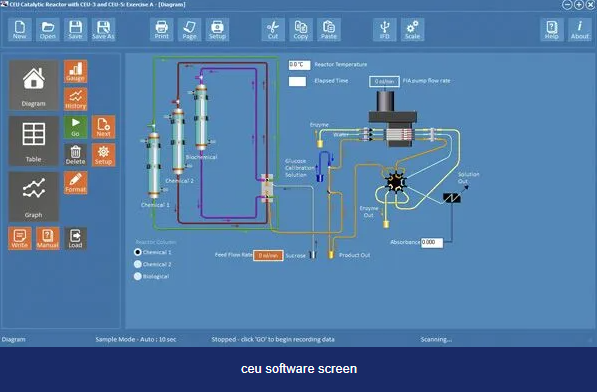Switch to the Table view
Viewport: 597px width, 392px height.
pos(34,141)
